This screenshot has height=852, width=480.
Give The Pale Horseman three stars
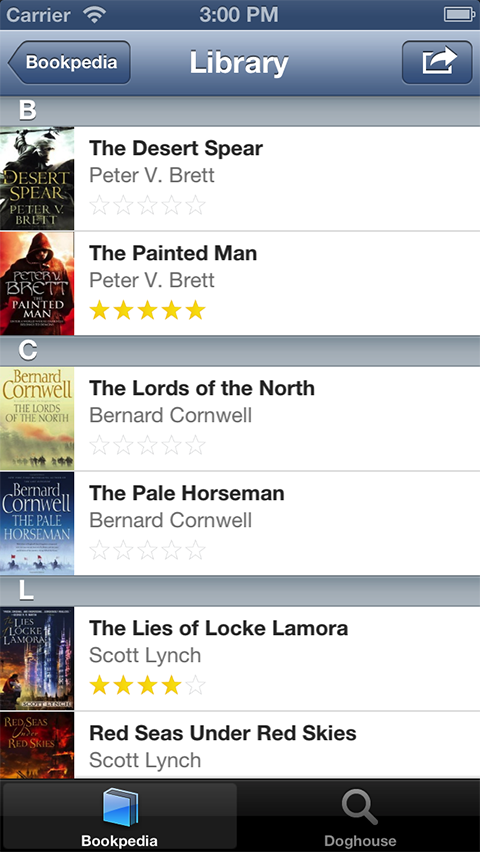tap(147, 550)
